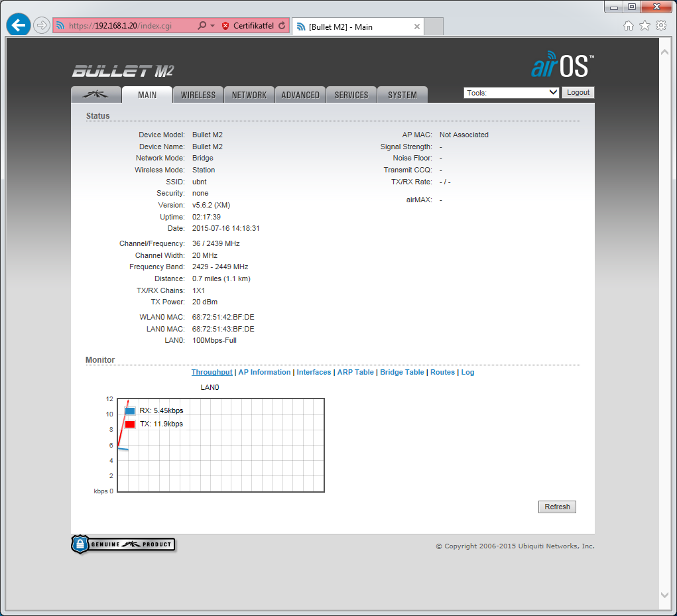The image size is (677, 616).
Task: Open a new blank browser tab
Action: (x=434, y=27)
